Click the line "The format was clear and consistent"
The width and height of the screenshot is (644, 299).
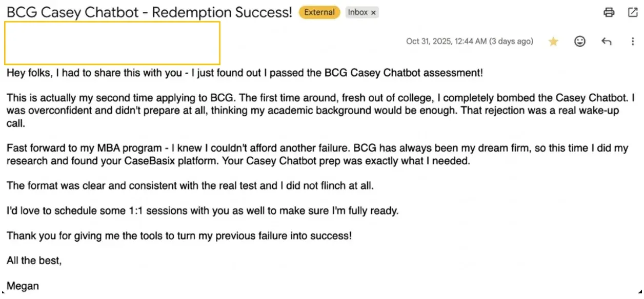pyautogui.click(x=190, y=185)
